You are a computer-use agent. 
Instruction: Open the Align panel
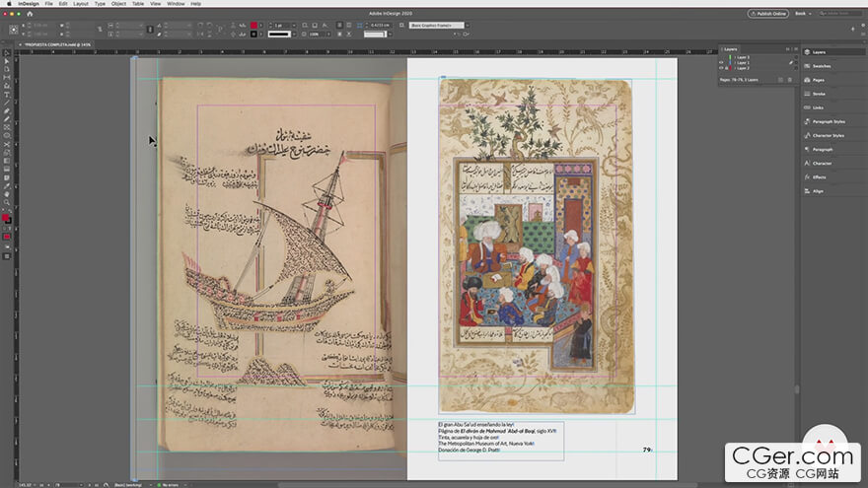833,191
